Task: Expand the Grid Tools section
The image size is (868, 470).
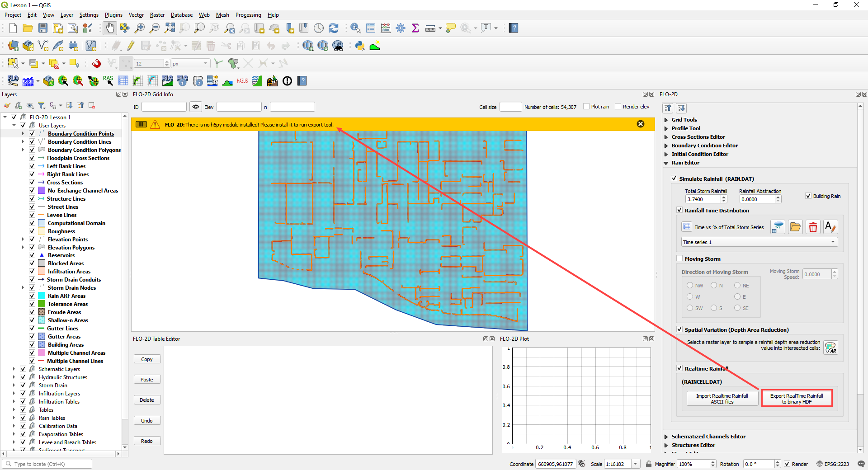Action: click(x=666, y=119)
